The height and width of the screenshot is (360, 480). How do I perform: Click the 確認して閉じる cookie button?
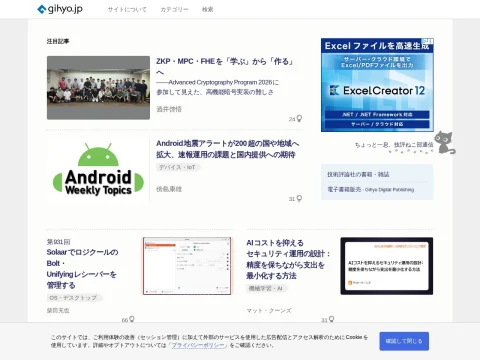click(404, 341)
